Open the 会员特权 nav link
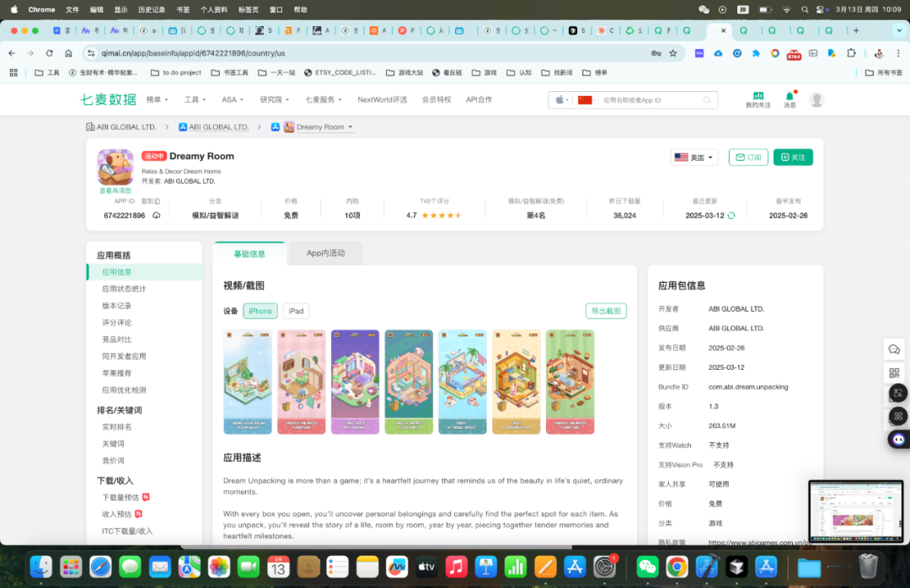 [x=436, y=100]
